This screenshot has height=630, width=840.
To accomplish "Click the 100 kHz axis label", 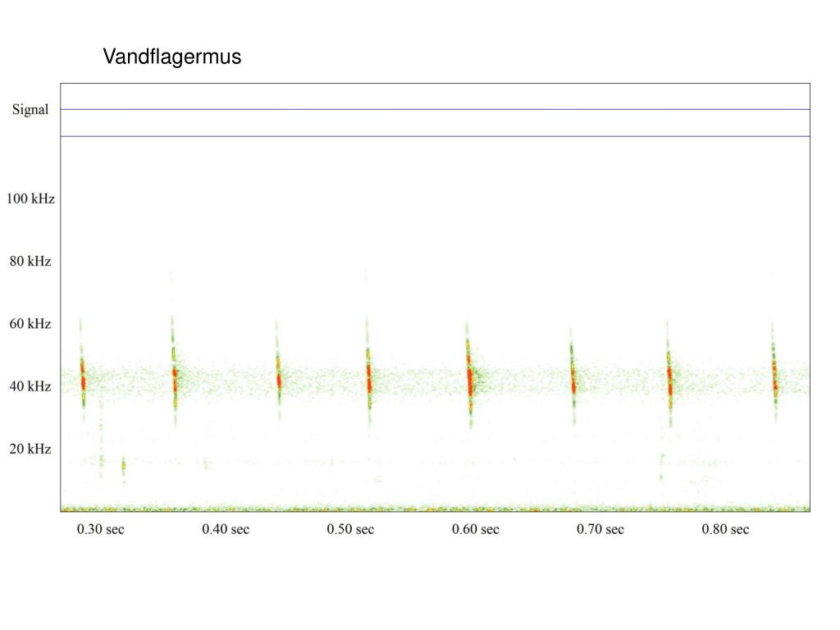I will coord(30,199).
